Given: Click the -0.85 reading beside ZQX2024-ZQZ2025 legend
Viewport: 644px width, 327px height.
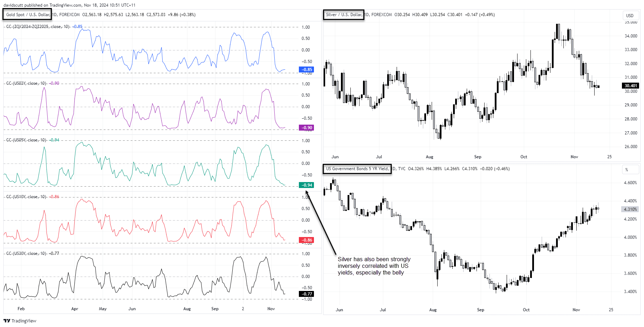Looking at the screenshot, I should pyautogui.click(x=77, y=27).
